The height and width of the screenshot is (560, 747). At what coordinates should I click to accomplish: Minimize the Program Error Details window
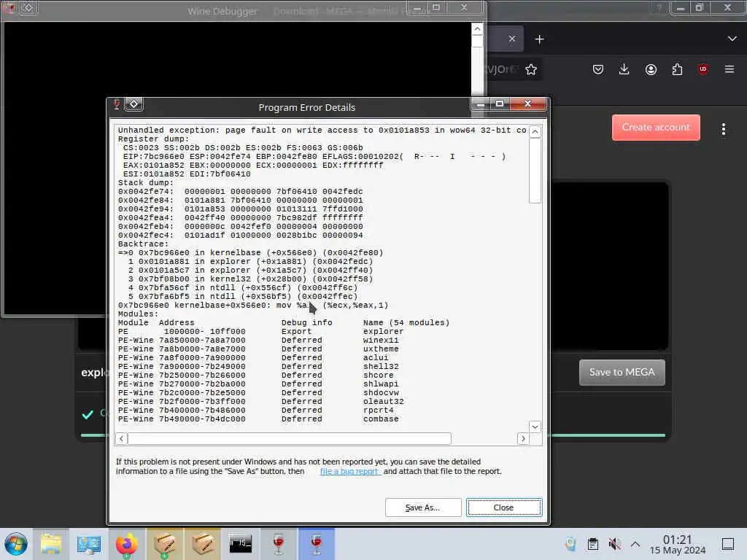click(481, 104)
